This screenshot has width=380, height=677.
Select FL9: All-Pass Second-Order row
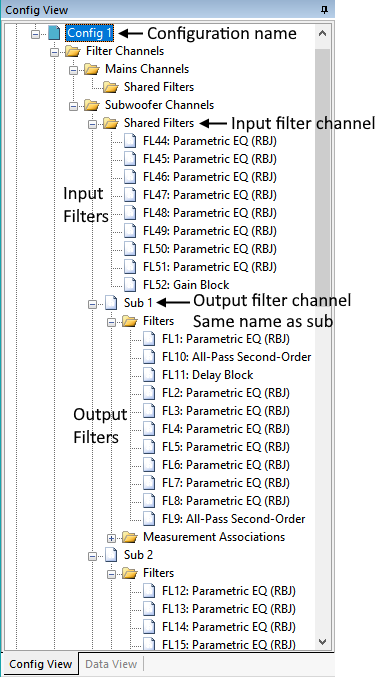234,519
